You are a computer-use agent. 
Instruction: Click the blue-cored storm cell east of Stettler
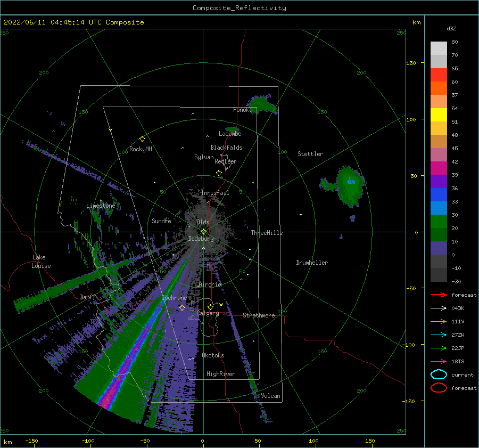[351, 186]
